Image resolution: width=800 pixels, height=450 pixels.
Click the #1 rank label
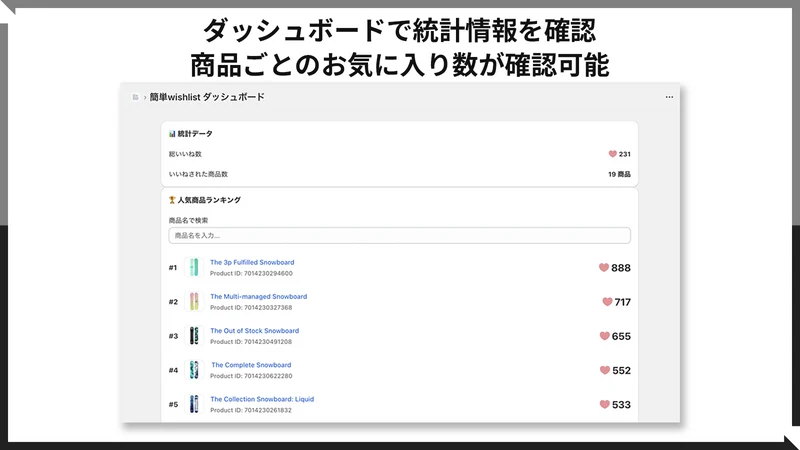pos(173,267)
